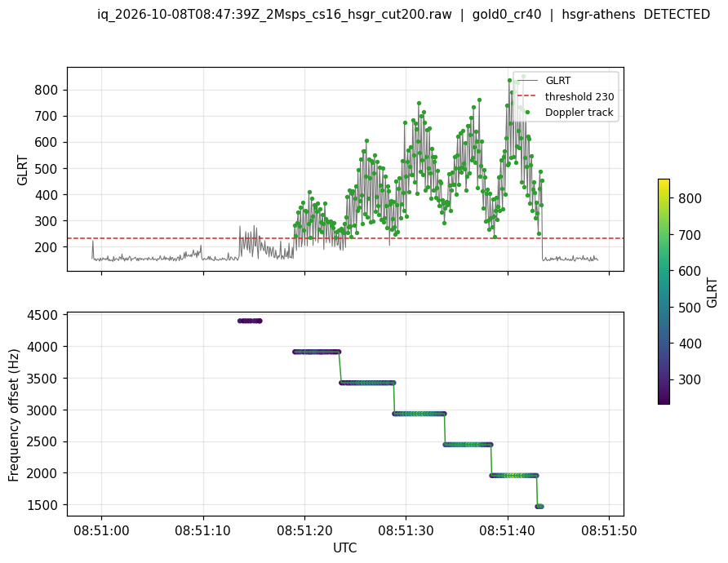Screen dimensions: 728x563
Task: Click the 1500 frequency offset tick label
Action: pyautogui.click(x=43, y=505)
